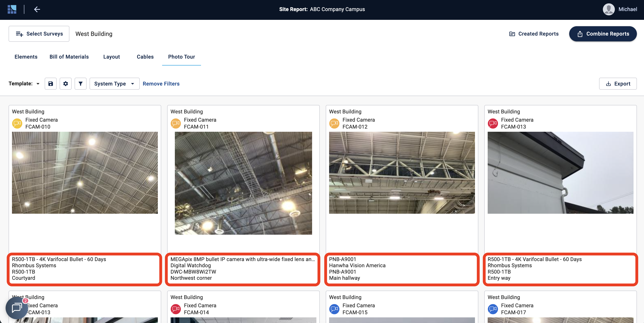Screen dimensions: 644x323
Task: Click the Remove Filters link
Action: (x=161, y=84)
